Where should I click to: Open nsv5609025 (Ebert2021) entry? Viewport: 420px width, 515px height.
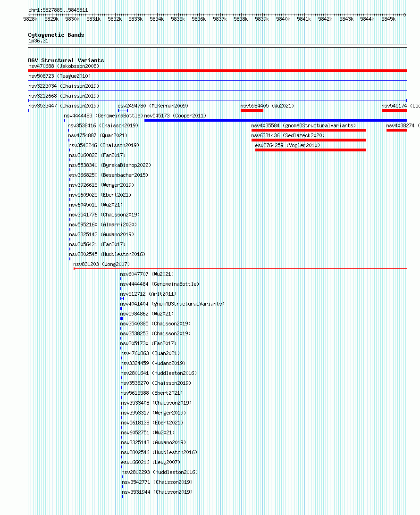(100, 195)
